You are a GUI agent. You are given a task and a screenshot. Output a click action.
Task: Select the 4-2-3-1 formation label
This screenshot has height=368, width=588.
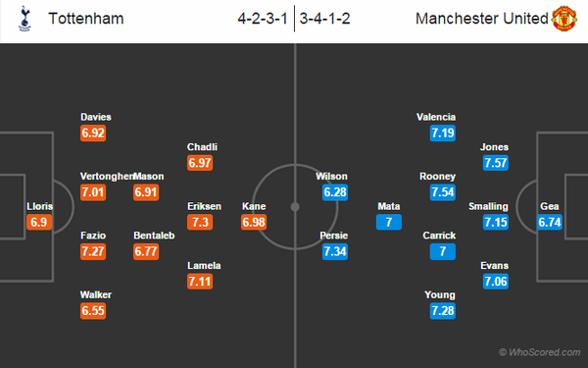[263, 19]
